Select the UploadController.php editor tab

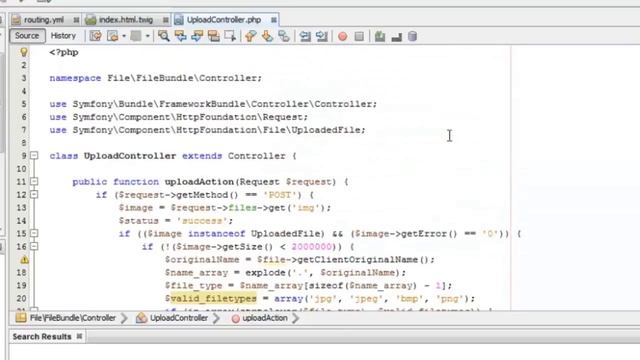tap(224, 20)
